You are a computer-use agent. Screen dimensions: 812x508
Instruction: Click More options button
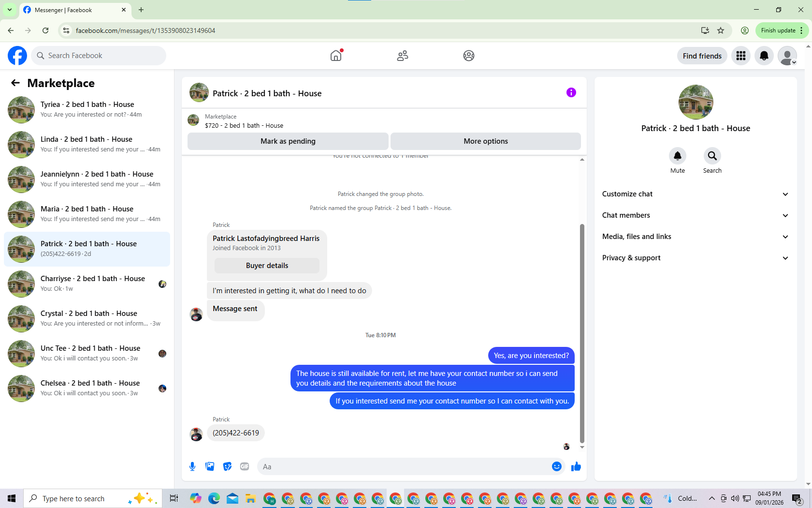coord(486,141)
